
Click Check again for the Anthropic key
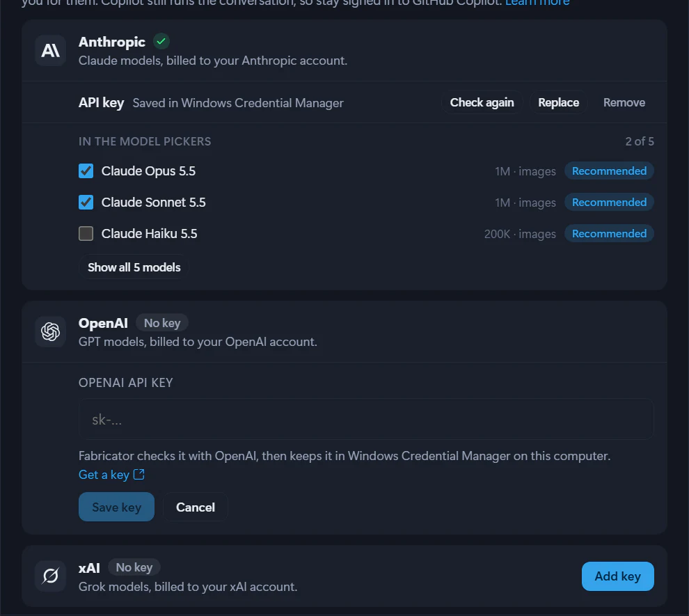pyautogui.click(x=482, y=102)
